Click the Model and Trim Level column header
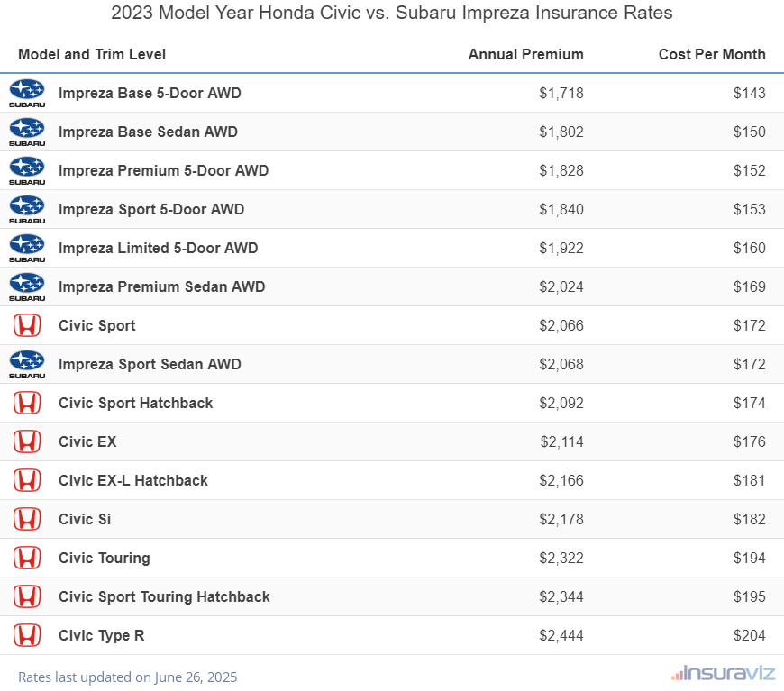The image size is (784, 691). [92, 54]
